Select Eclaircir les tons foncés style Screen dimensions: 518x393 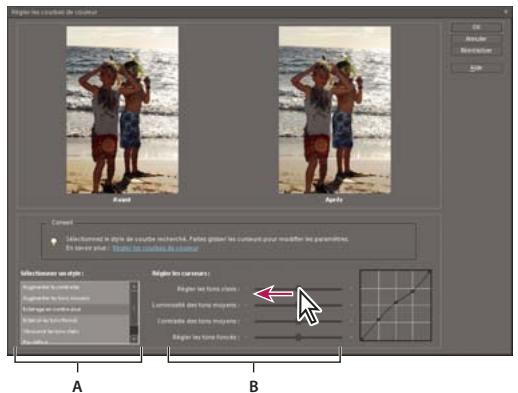pos(75,320)
